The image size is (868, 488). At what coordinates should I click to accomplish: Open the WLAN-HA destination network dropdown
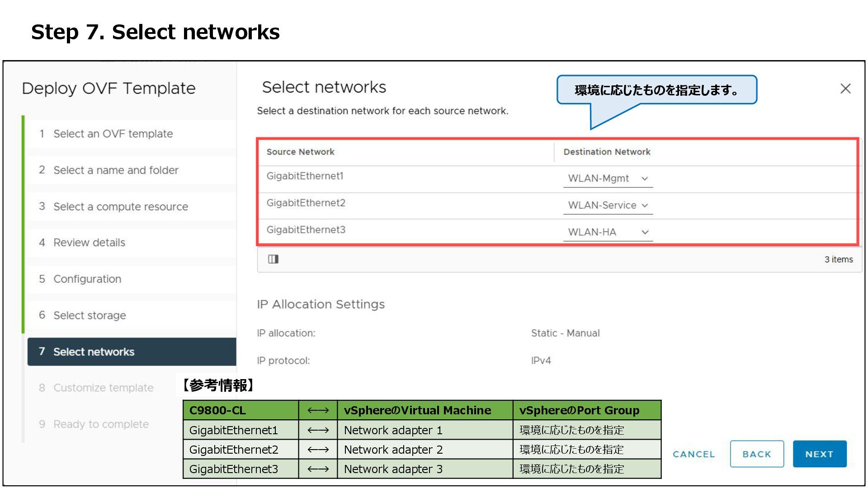click(608, 232)
